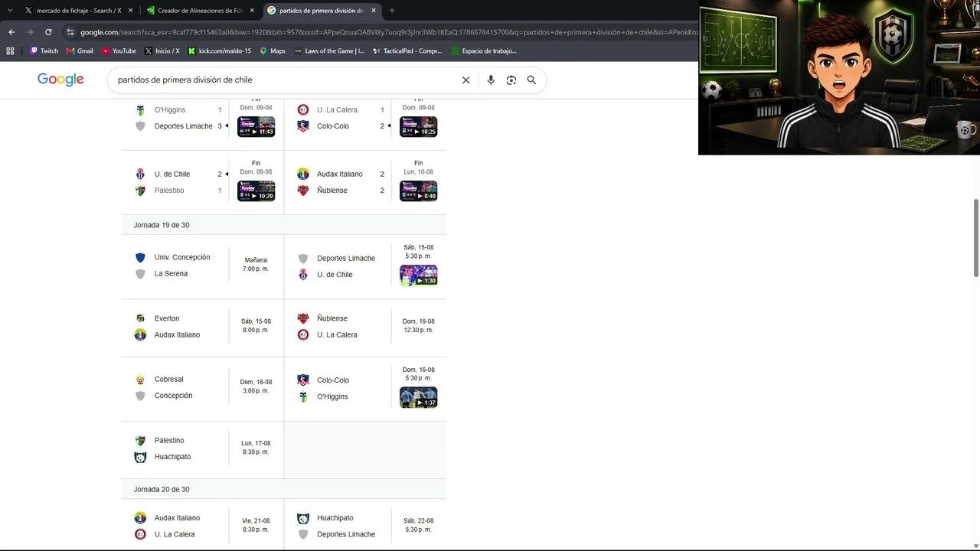This screenshot has height=551, width=980.
Task: Open Audax Italiano vs U. La Calera Jornada 20
Action: [202, 526]
